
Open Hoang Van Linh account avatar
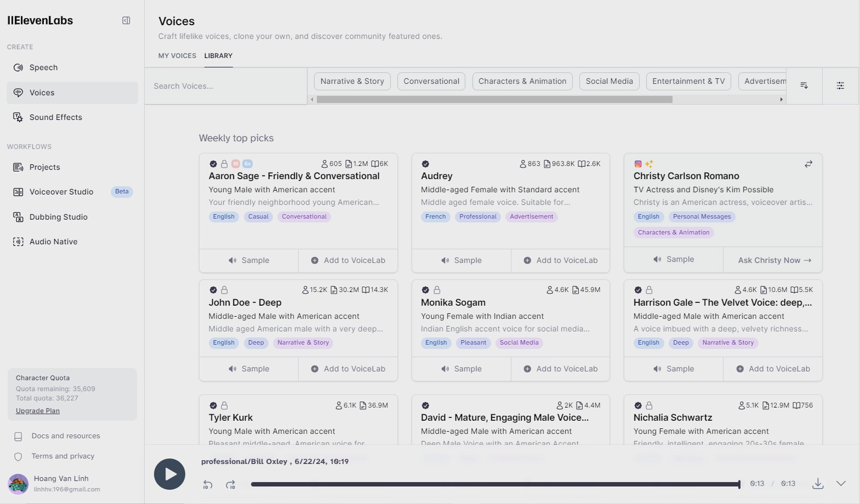18,484
